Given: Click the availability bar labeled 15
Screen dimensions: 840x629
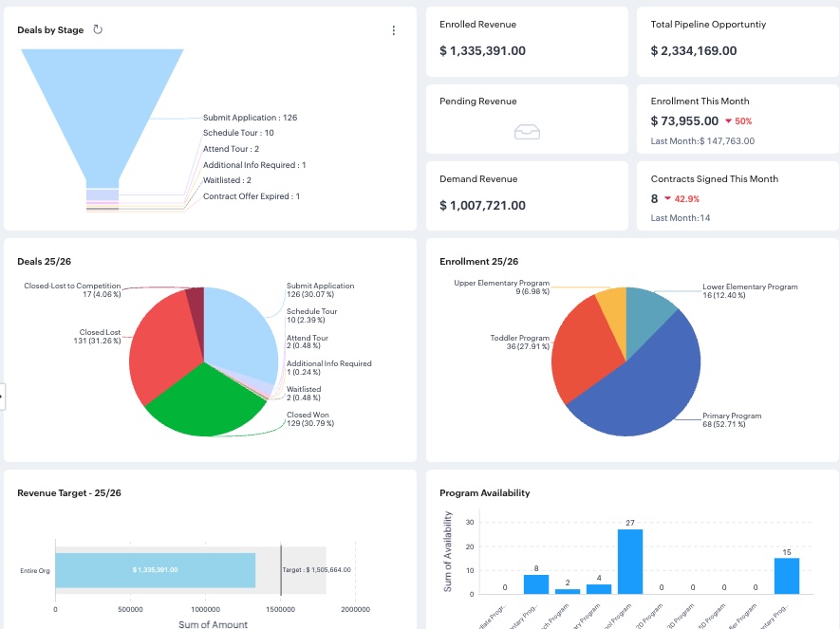Looking at the screenshot, I should tap(787, 575).
